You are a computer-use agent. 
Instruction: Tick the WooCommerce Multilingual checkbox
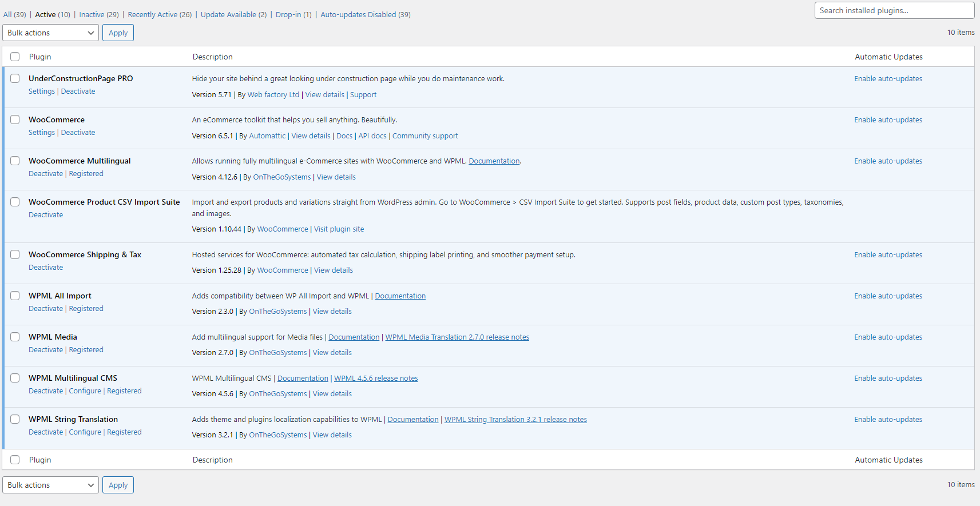[x=15, y=161]
